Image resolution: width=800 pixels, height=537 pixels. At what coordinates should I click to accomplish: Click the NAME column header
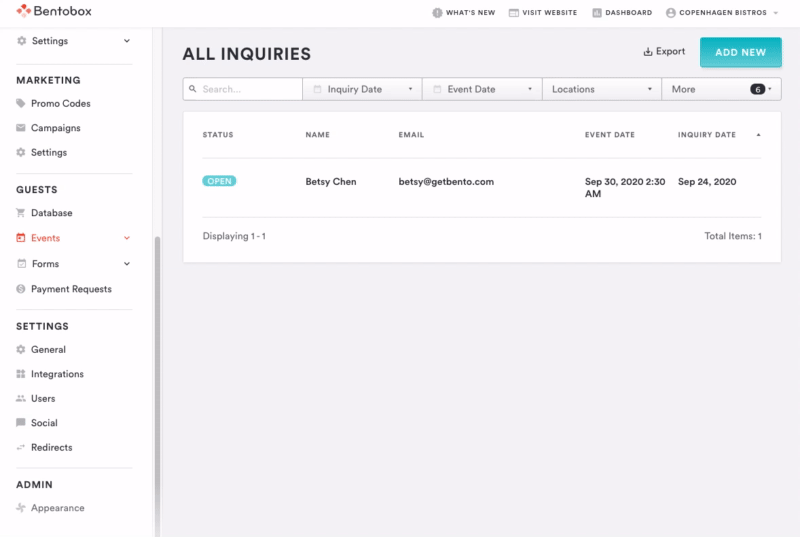[317, 135]
